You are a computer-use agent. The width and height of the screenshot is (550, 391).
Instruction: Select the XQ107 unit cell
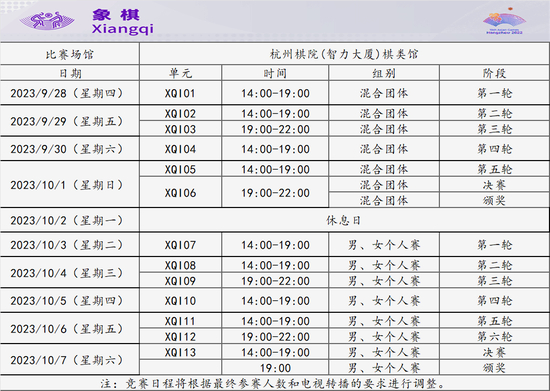point(180,245)
